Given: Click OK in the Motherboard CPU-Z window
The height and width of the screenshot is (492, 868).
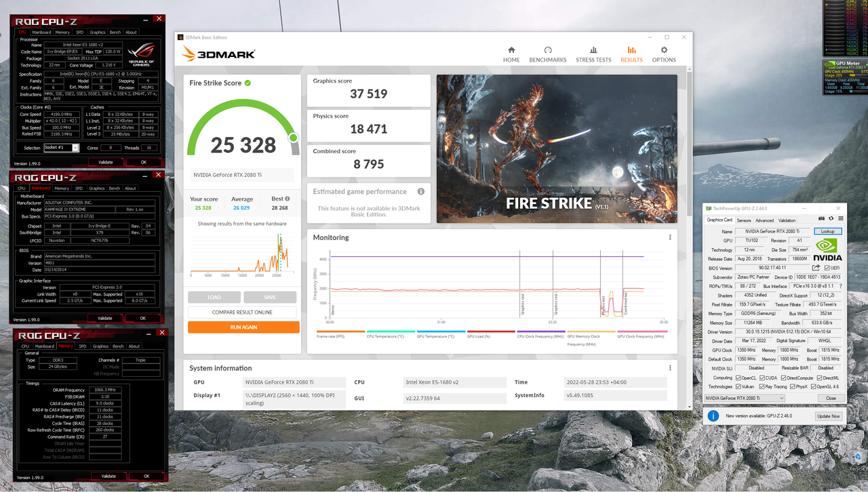Looking at the screenshot, I should coord(142,318).
